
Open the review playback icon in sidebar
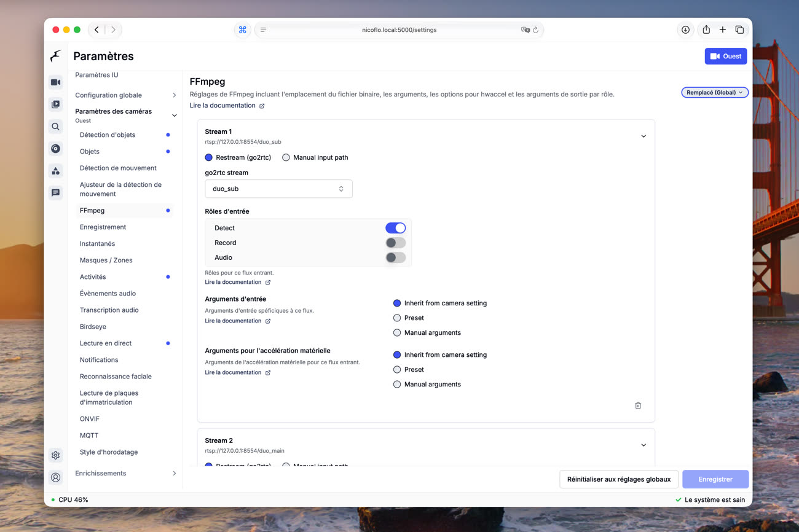[x=55, y=104]
